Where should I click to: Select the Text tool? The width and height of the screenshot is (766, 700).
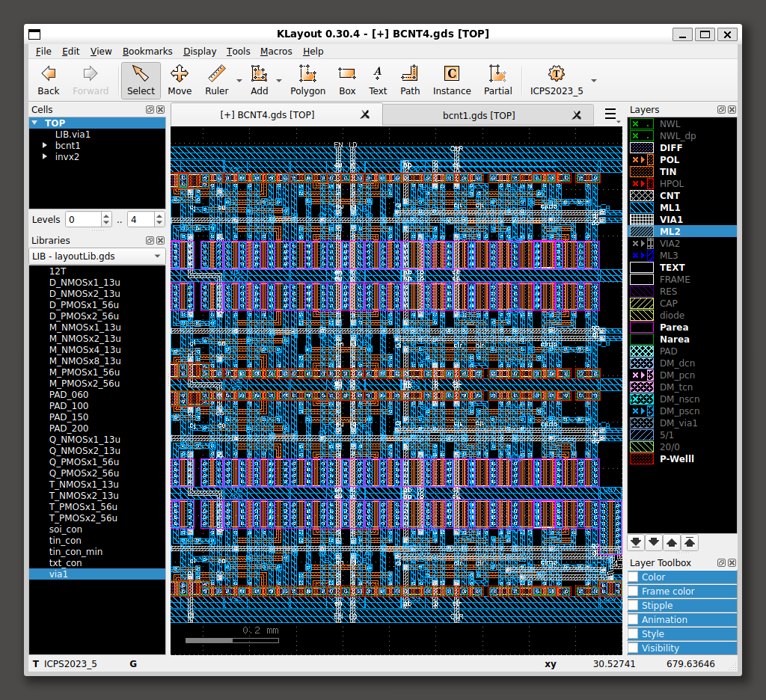point(378,81)
